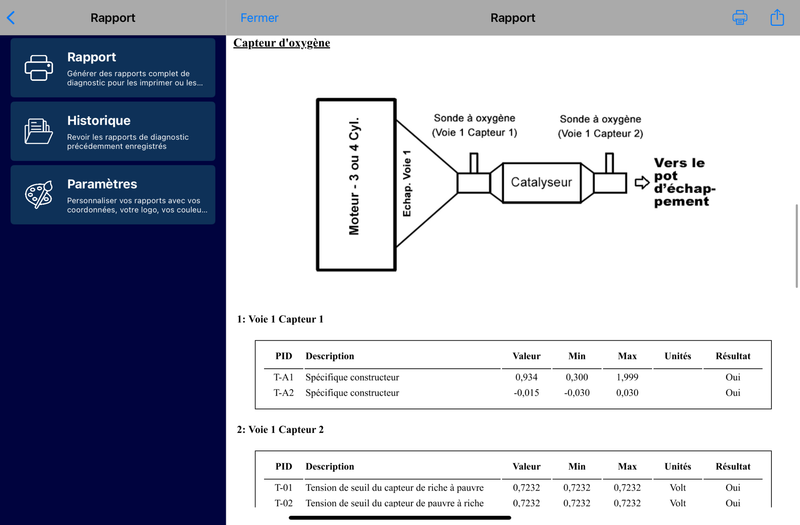Tap the back chevron in sidebar header
This screenshot has width=800, height=525.
(11, 18)
